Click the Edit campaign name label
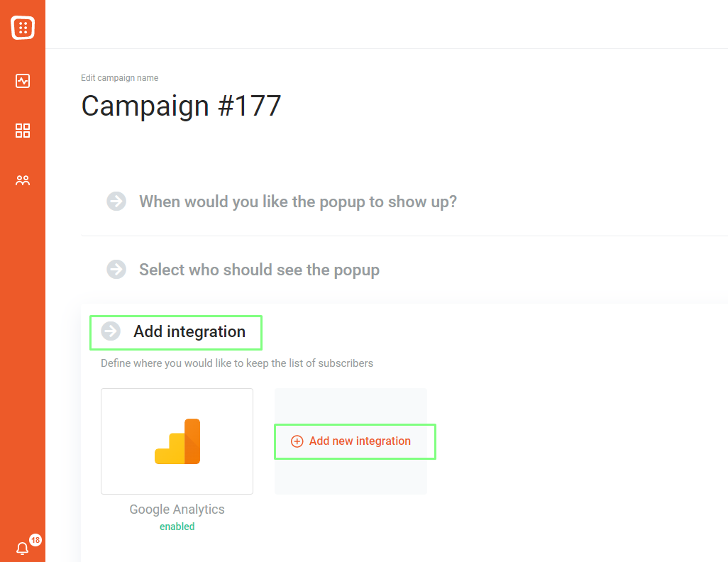 pos(120,78)
